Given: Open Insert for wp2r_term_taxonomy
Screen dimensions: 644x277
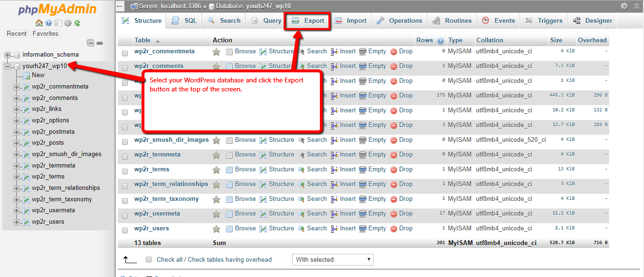Looking at the screenshot, I should coord(343,199).
